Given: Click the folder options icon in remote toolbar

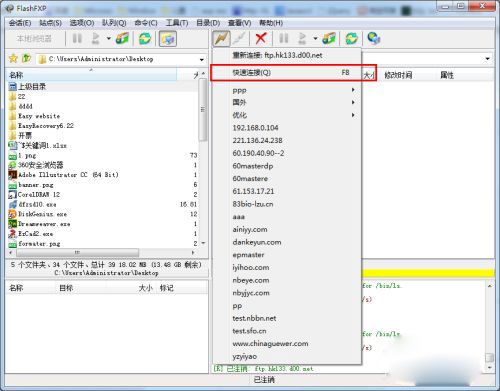Looking at the screenshot, I should (x=329, y=38).
